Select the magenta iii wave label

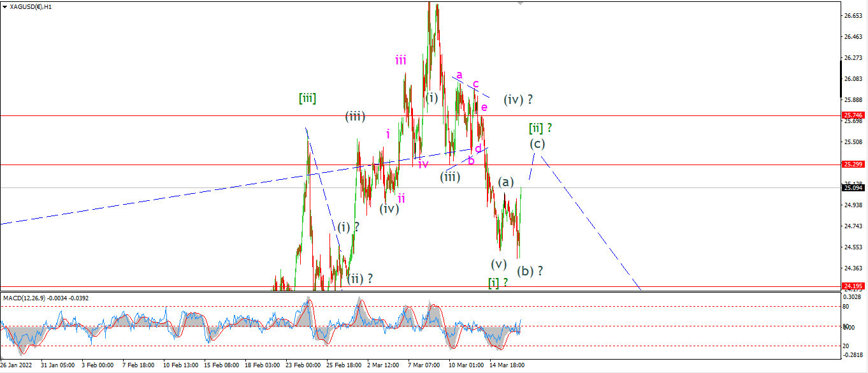(401, 61)
